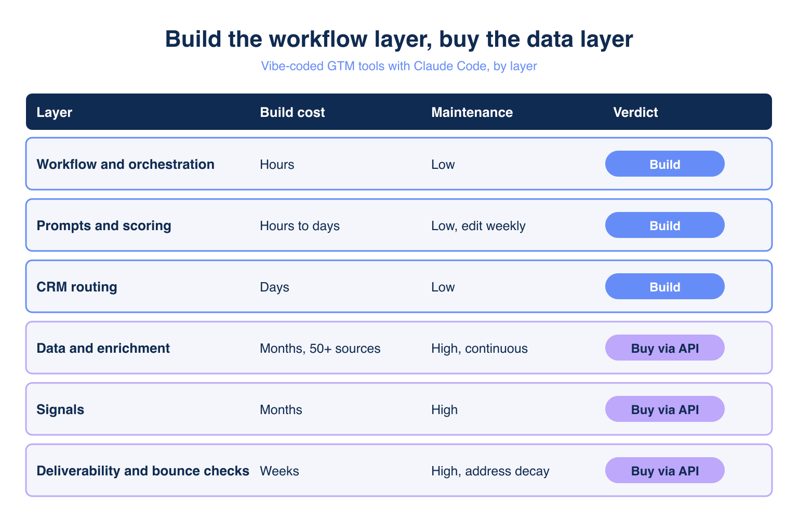Click the 'Layer' column header
Screen dimensions: 798x532
(55, 112)
